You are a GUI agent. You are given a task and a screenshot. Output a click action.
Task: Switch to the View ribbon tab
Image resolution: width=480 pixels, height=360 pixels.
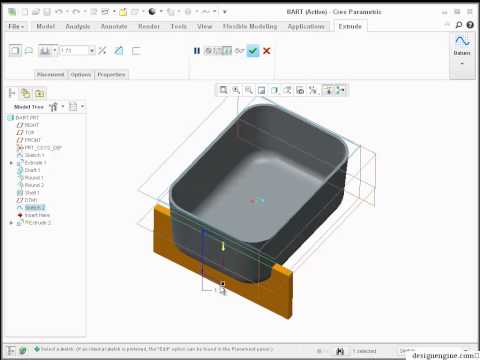tap(204, 26)
